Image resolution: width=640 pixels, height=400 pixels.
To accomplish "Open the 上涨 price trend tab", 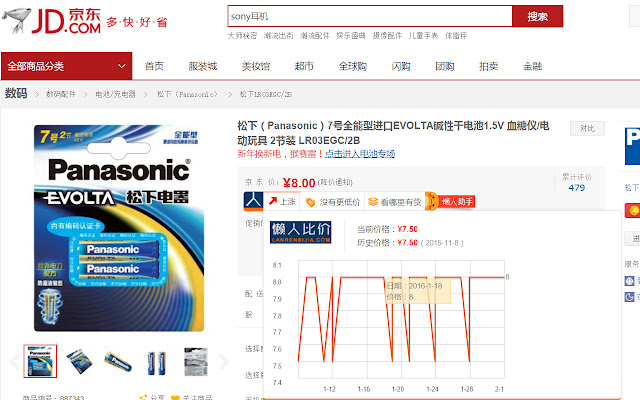I will [282, 202].
